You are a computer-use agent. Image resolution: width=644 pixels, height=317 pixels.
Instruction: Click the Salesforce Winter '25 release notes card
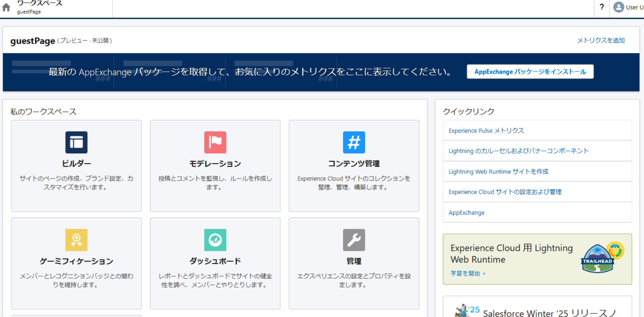(x=537, y=307)
